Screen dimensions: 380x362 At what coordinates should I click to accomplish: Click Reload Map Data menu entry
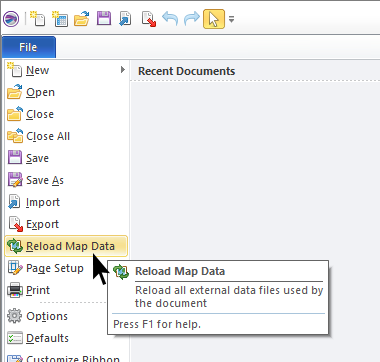66,246
